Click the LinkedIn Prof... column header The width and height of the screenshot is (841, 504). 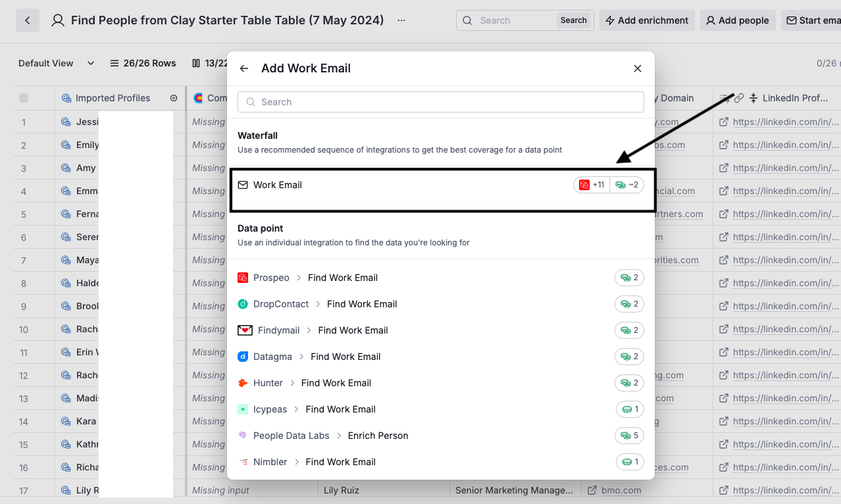pyautogui.click(x=777, y=98)
